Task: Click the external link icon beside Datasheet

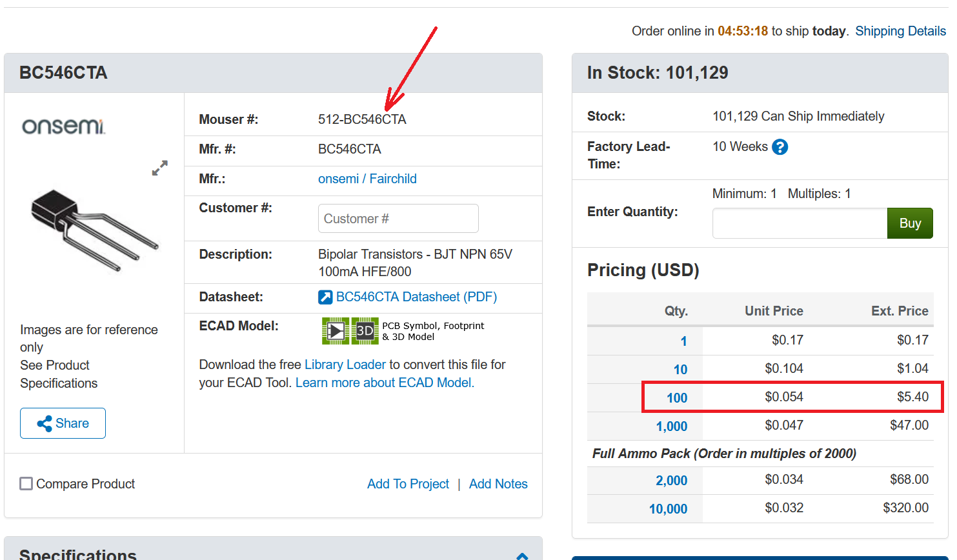Action: 325,297
